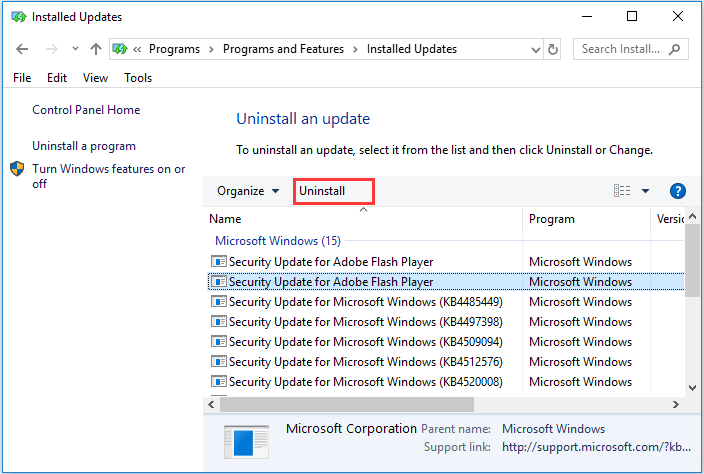Click the details pane update thumbnail
704x474 pixels.
pyautogui.click(x=246, y=442)
